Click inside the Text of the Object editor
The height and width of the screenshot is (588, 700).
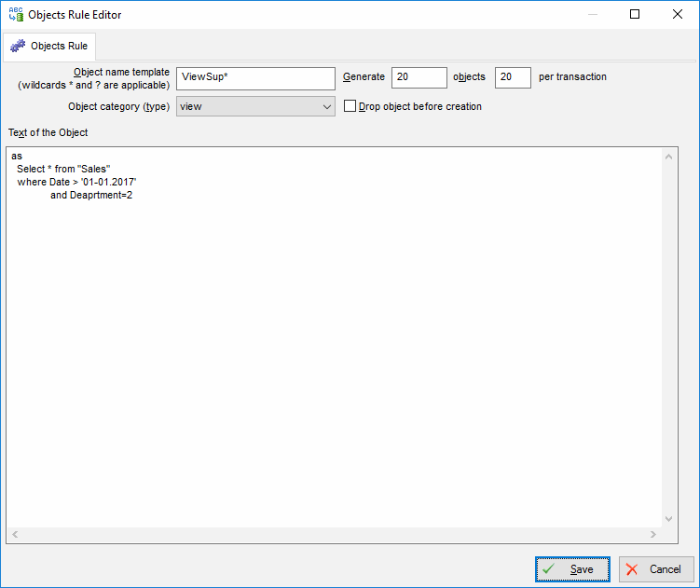pyautogui.click(x=334, y=337)
